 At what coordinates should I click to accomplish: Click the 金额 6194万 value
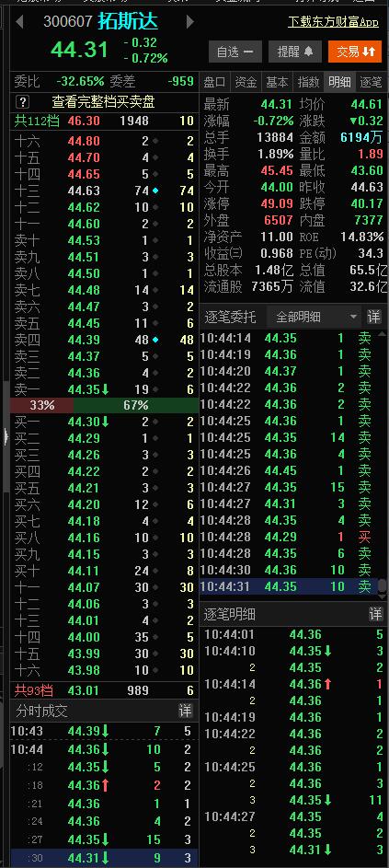(x=362, y=137)
